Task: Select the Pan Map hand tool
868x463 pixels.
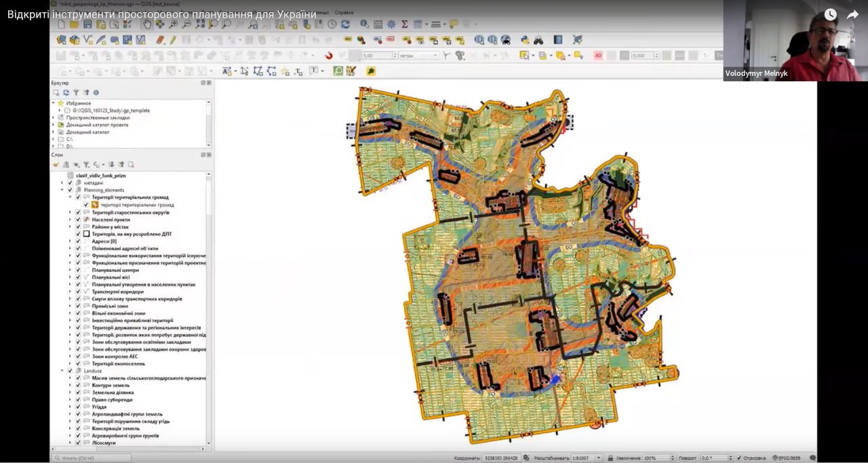Action: click(146, 24)
